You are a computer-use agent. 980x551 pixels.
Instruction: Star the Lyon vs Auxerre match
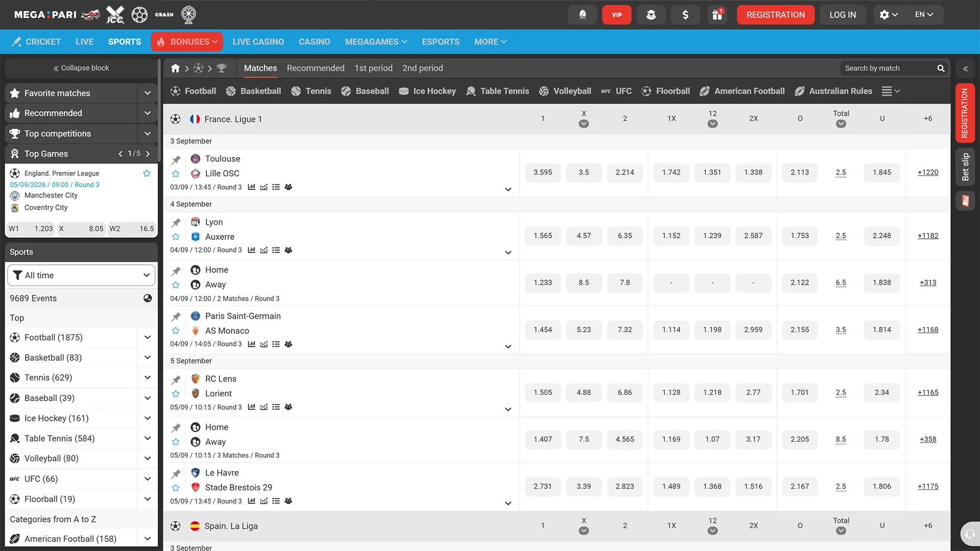pyautogui.click(x=176, y=237)
